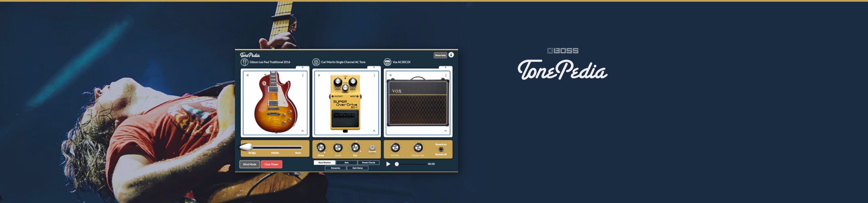Image resolution: width=868 pixels, height=203 pixels.
Task: Open the info circle icon beside Show help
Action: tap(451, 55)
